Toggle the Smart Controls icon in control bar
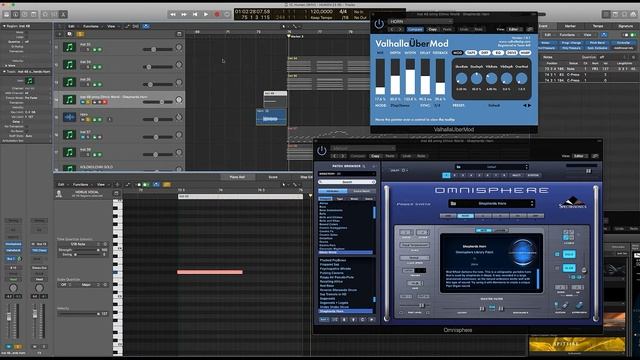640x360 pixels. 45,14
